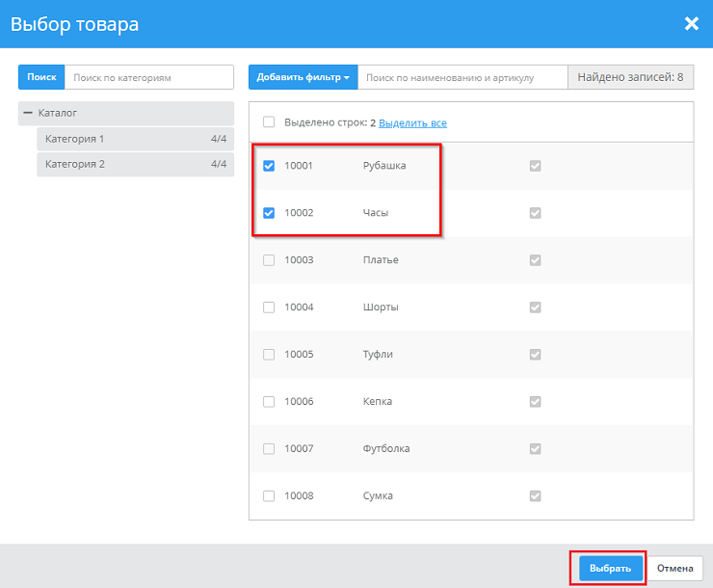
Task: Click the gray status checkmark in Сумка row
Action: click(x=535, y=496)
